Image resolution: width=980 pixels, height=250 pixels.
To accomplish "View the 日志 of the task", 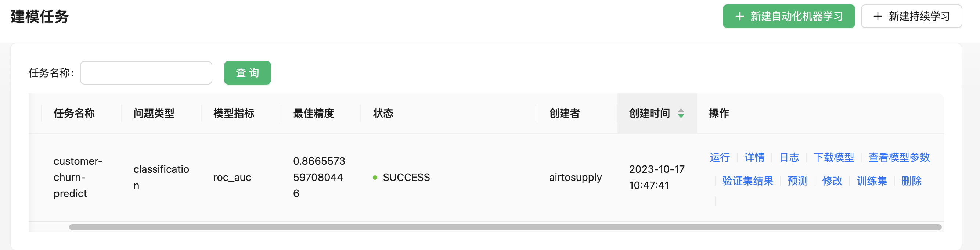I will click(789, 157).
